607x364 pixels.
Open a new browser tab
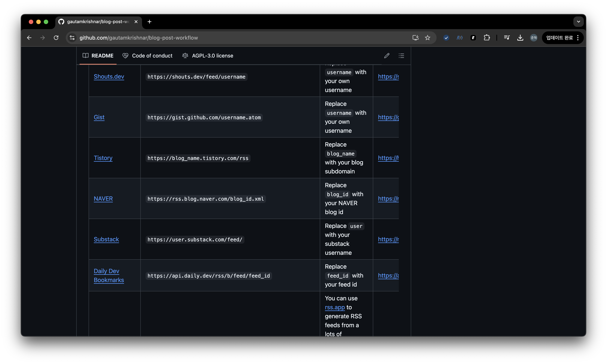(149, 22)
